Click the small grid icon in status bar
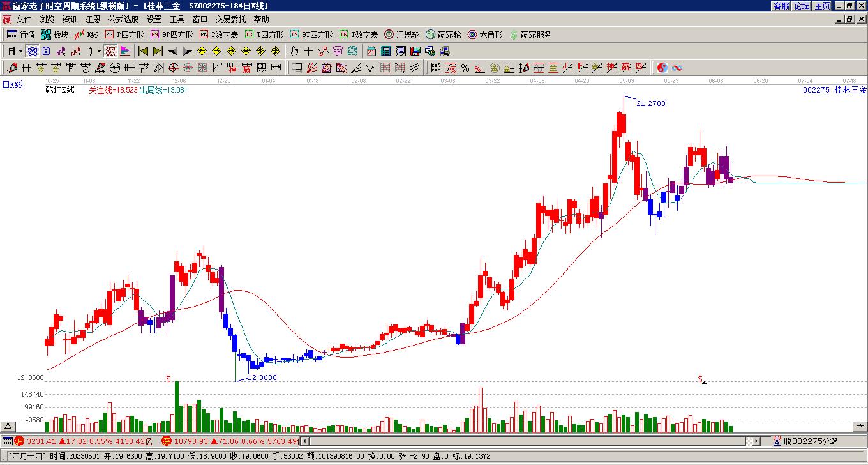The image size is (868, 465). pyautogui.click(x=7, y=441)
